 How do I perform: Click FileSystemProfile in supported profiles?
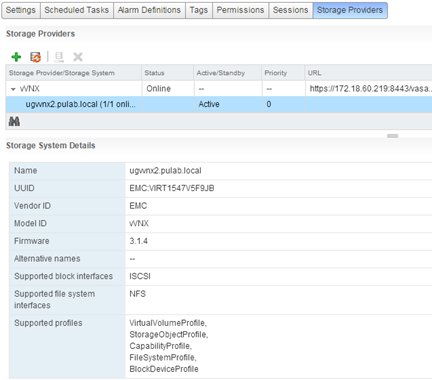tap(163, 358)
